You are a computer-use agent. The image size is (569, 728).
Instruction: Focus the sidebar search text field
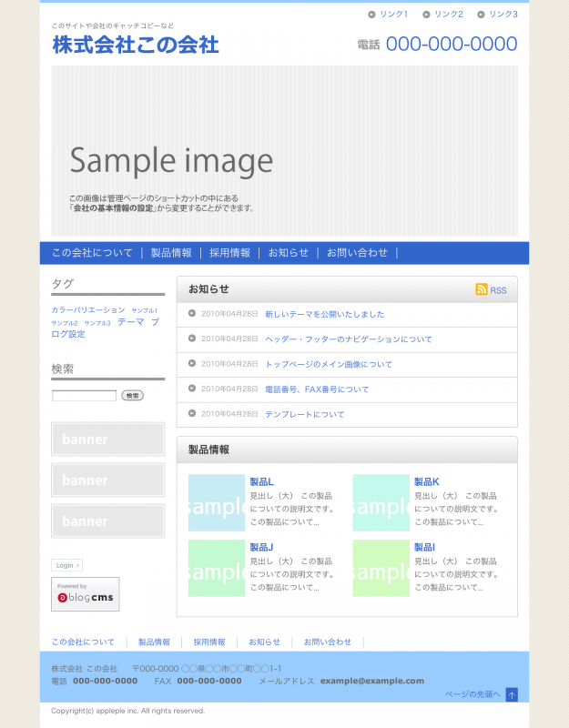(84, 396)
